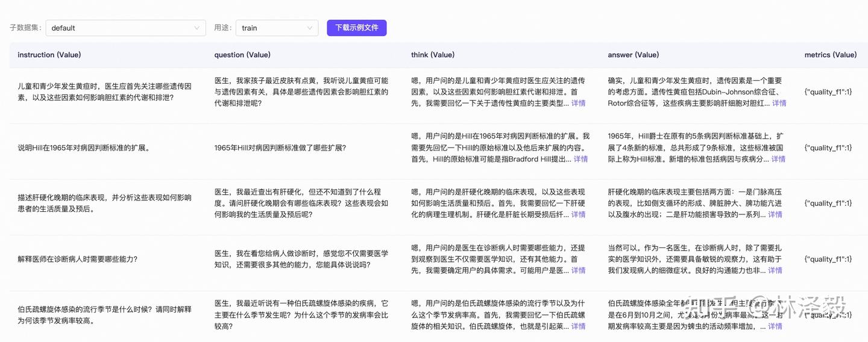Click the answer (Value) column header
Viewport: 868px width, 342px height.
[634, 55]
